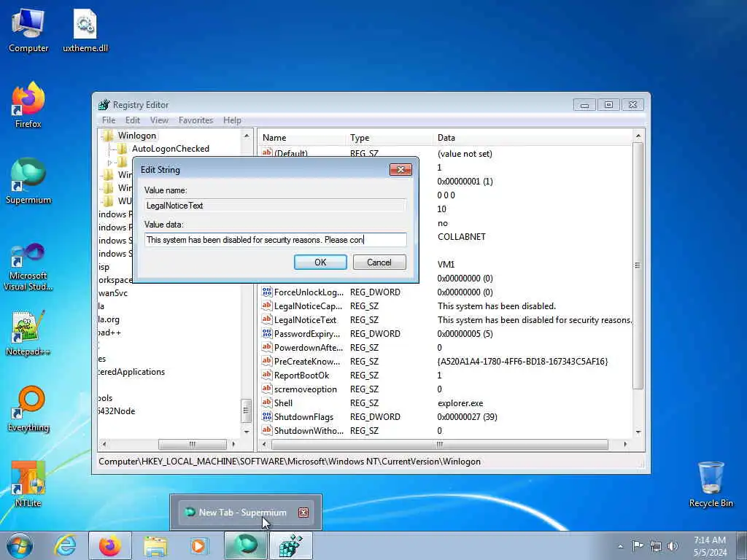Select the Everything desktop shortcut
This screenshot has height=560, width=747.
coord(28,409)
